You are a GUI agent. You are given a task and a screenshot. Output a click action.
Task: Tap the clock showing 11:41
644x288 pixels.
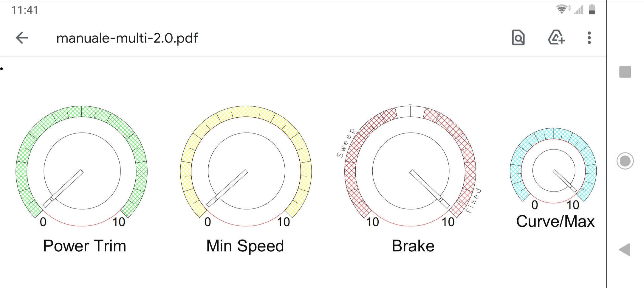tap(25, 10)
